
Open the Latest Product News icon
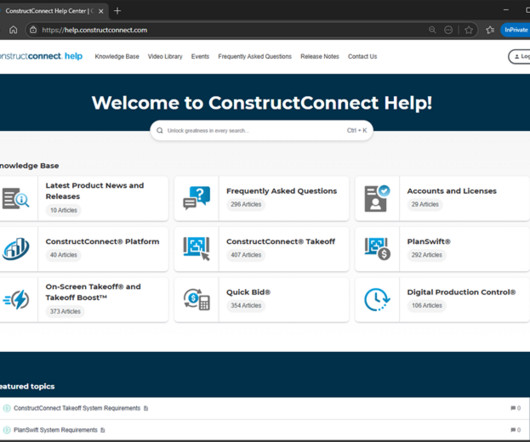[16, 198]
